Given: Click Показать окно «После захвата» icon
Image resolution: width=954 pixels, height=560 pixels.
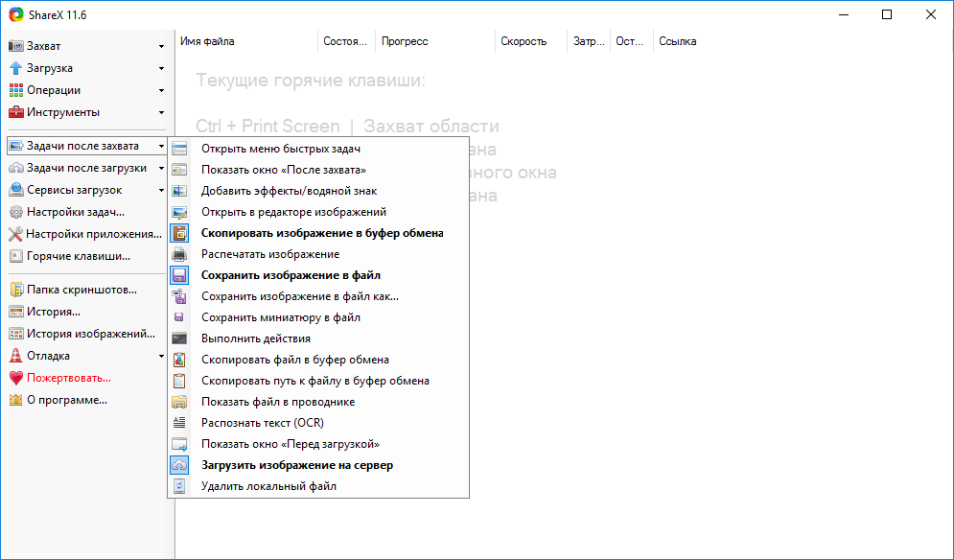Looking at the screenshot, I should pyautogui.click(x=179, y=170).
